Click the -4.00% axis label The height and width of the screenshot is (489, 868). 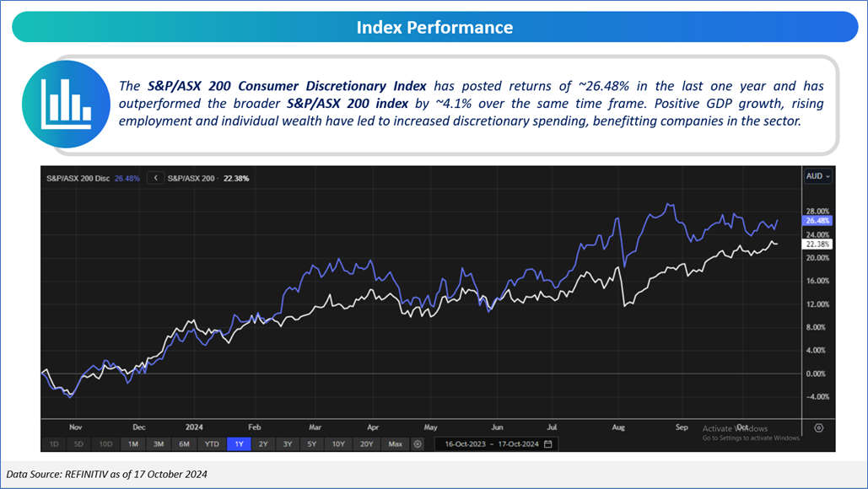click(817, 396)
